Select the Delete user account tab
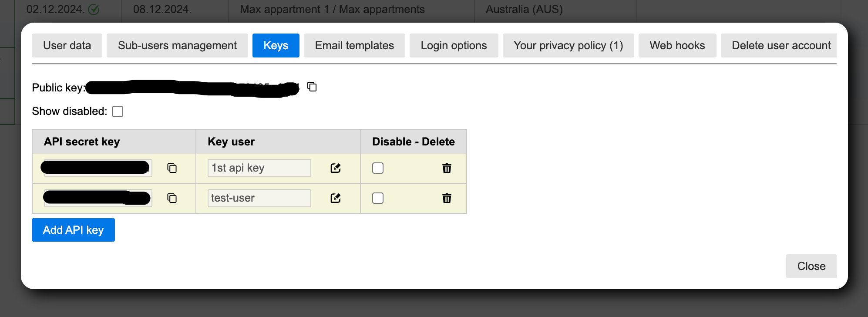 tap(781, 45)
